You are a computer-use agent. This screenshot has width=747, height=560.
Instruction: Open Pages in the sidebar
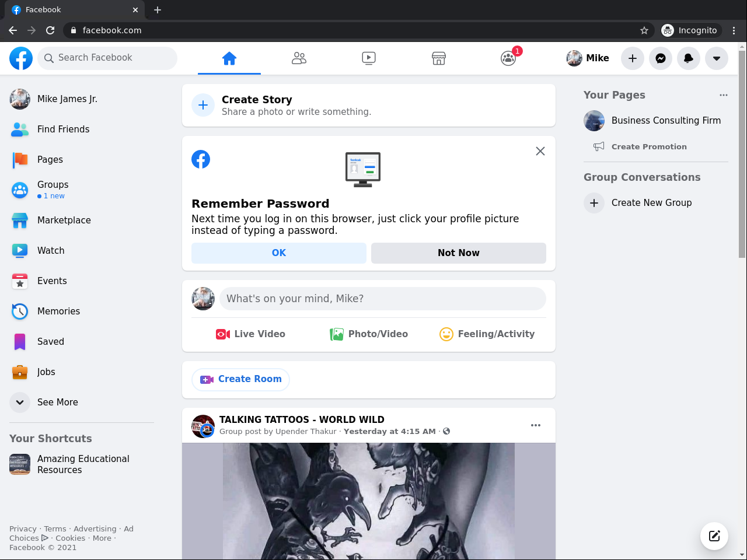[82, 160]
